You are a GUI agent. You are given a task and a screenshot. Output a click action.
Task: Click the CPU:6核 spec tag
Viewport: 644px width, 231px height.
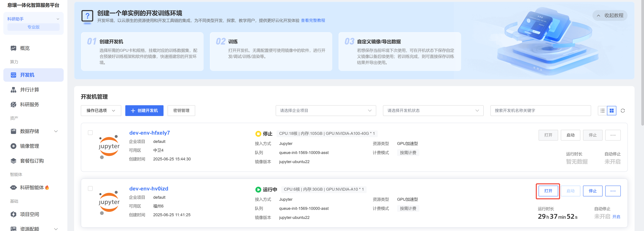(x=324, y=190)
